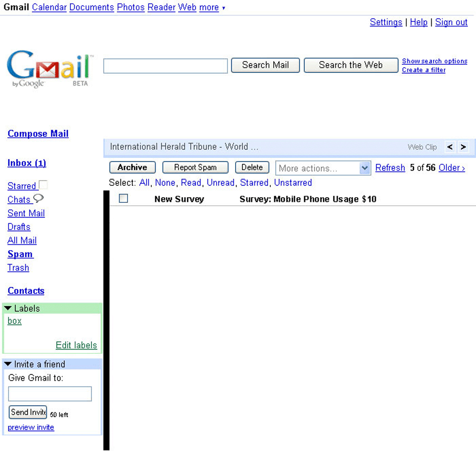Open the International Herald Tribune web clip
This screenshot has height=451, width=476.
coord(184,147)
